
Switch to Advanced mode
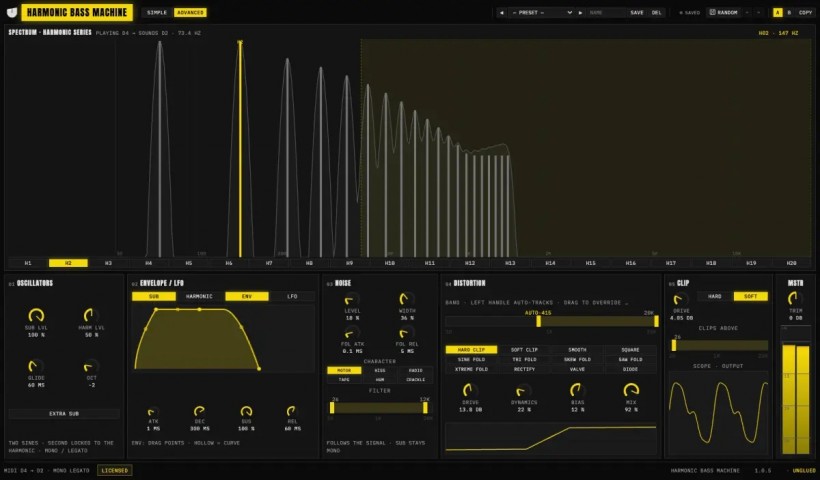click(x=190, y=12)
